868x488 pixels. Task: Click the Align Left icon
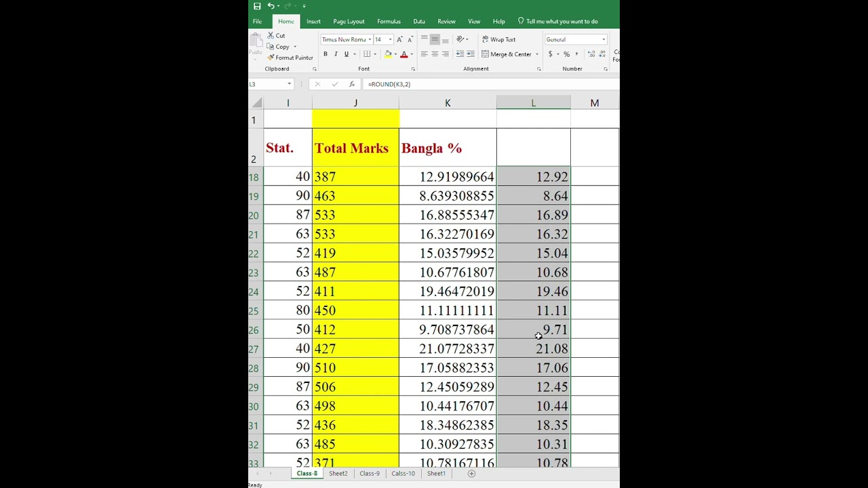(424, 54)
